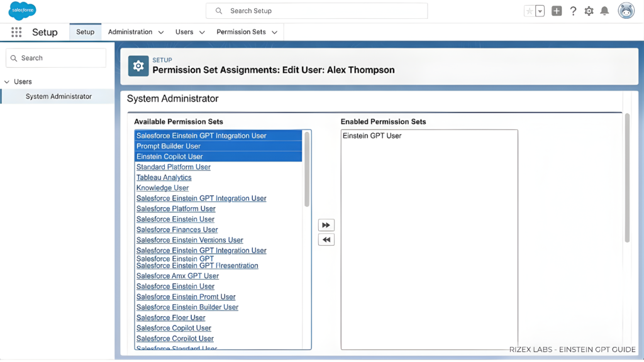Switch to the Setup tab
The width and height of the screenshot is (644, 362).
[85, 31]
